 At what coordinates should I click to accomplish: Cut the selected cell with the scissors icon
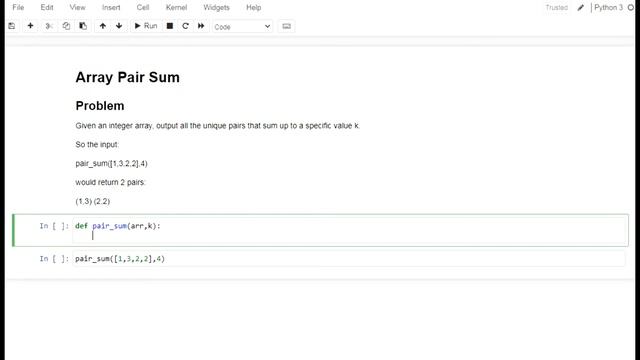coord(49,26)
